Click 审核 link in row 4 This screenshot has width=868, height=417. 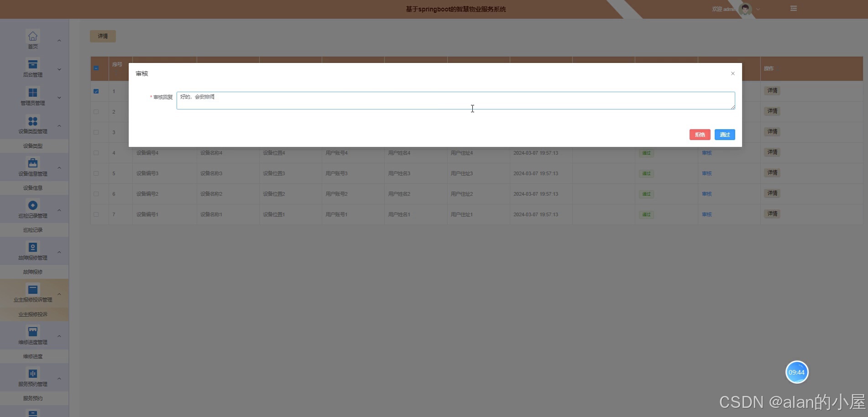coord(707,153)
